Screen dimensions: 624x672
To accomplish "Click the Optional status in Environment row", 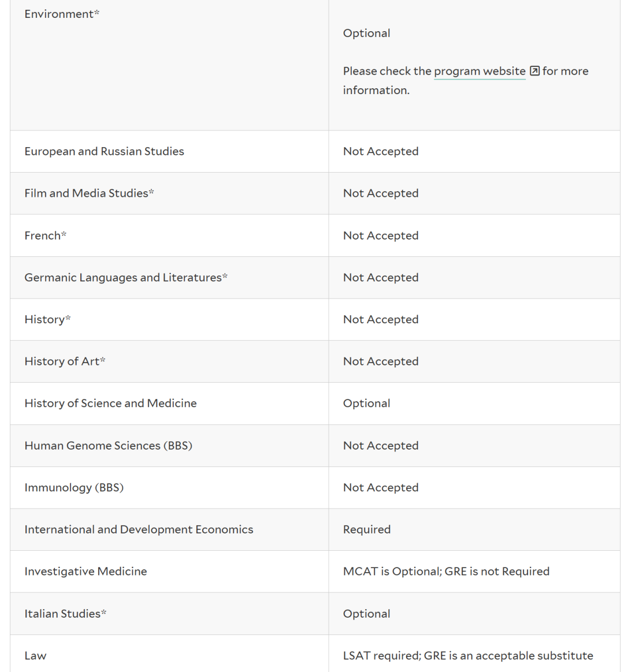I will (367, 33).
